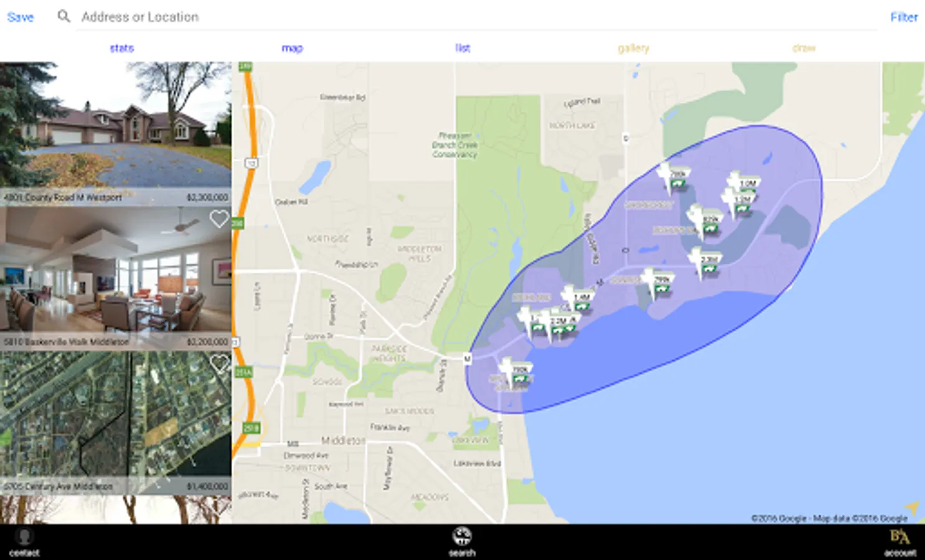
Task: Favorite the Century Ave listing with heart
Action: 220,363
